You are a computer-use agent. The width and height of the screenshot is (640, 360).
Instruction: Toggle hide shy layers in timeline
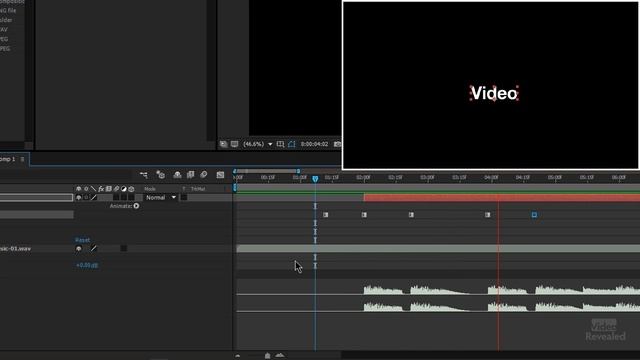(x=177, y=175)
